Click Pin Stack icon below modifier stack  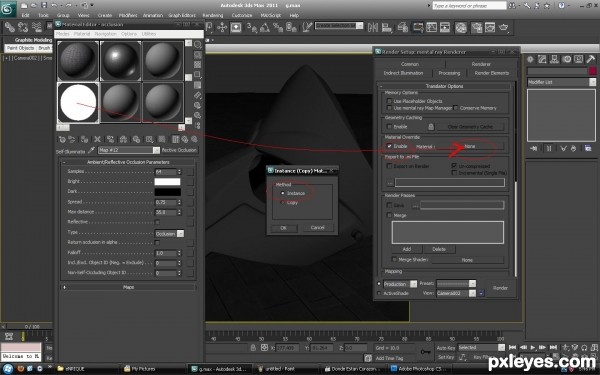click(534, 148)
